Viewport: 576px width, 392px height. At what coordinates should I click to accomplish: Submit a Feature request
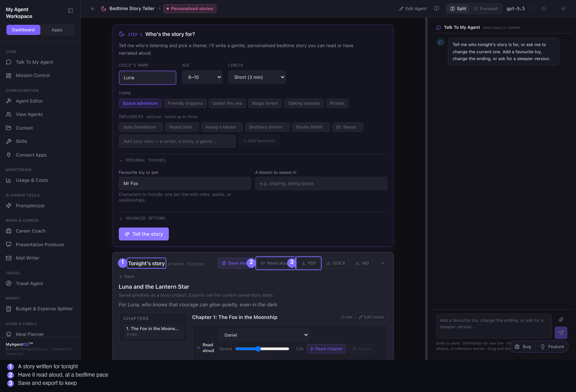552,347
